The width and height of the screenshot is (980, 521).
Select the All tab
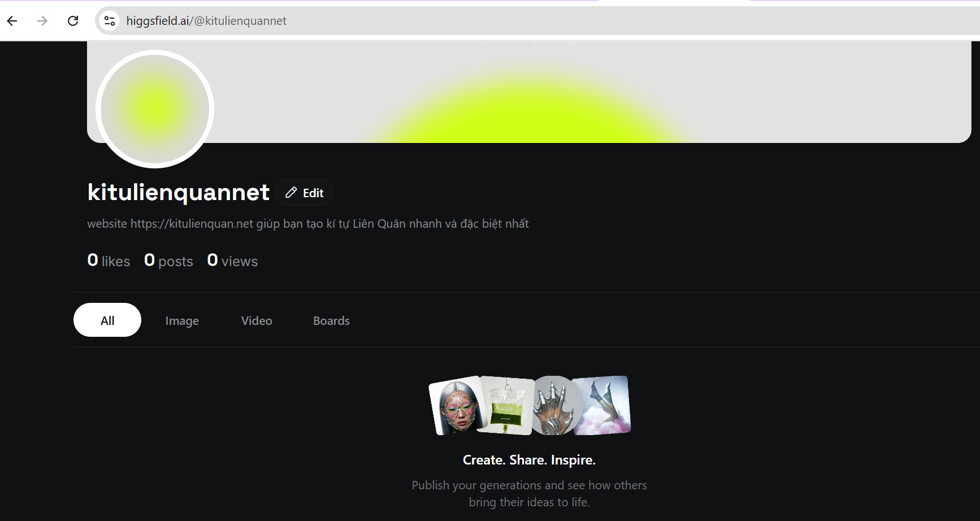[107, 320]
